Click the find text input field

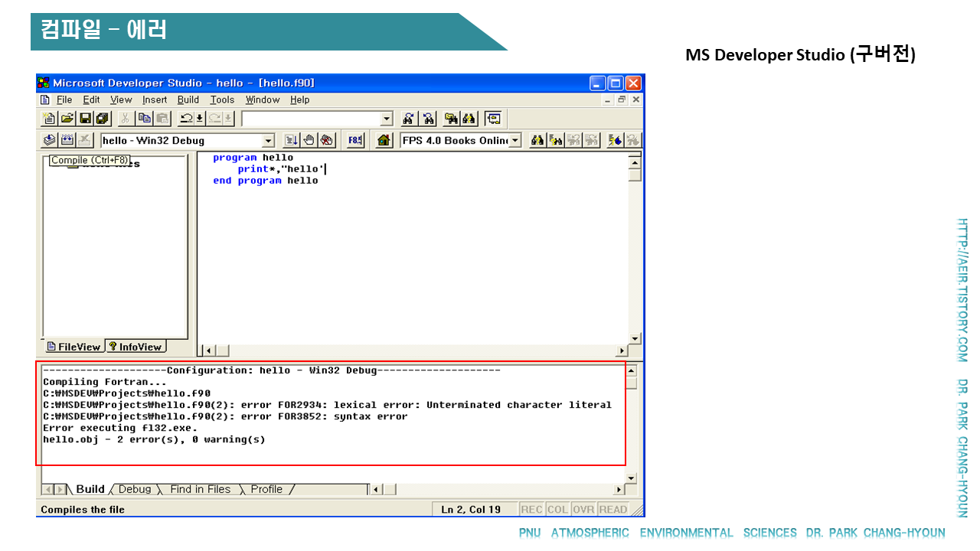tap(311, 119)
